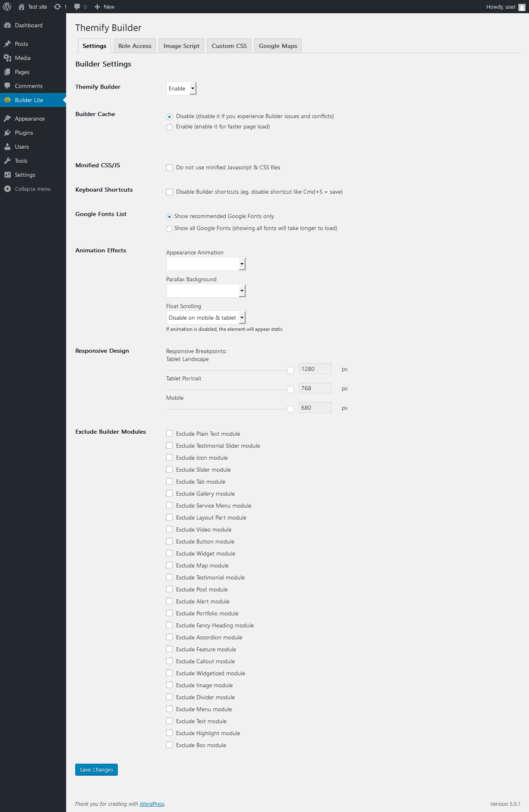
Task: Click the Save Changes button
Action: click(x=96, y=769)
